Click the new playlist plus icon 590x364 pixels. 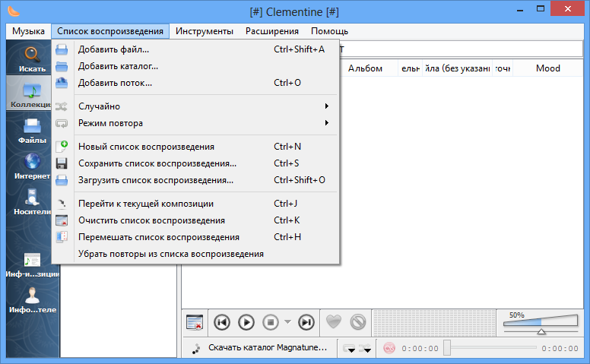[62, 146]
